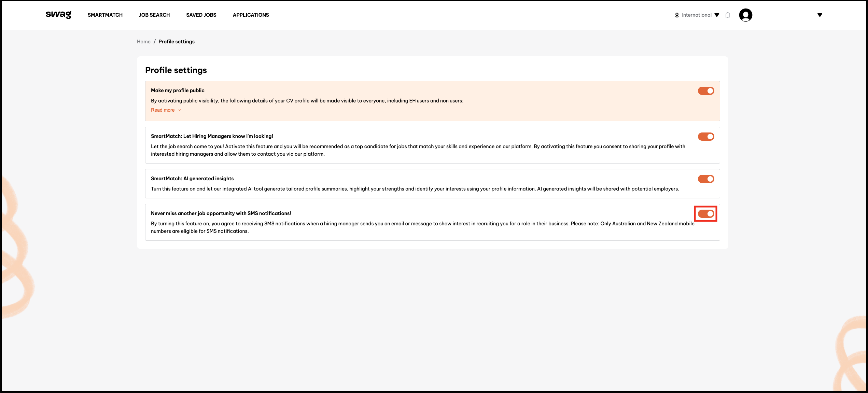Click the Home breadcrumb link
The width and height of the screenshot is (868, 393).
(x=143, y=42)
